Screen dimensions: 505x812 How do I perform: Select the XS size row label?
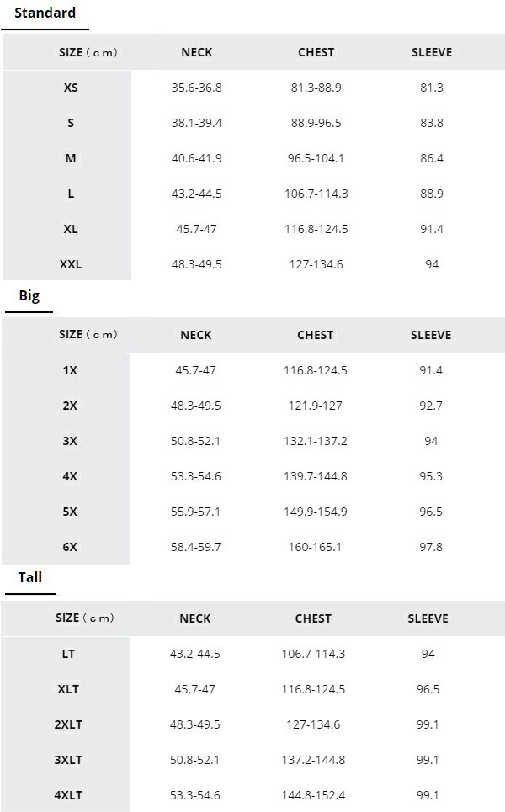pyautogui.click(x=71, y=88)
